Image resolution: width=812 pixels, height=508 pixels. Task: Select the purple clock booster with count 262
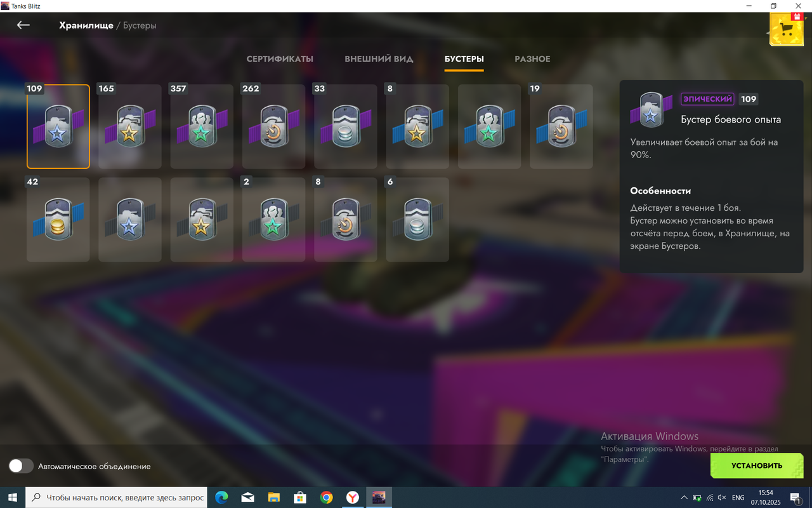click(274, 127)
